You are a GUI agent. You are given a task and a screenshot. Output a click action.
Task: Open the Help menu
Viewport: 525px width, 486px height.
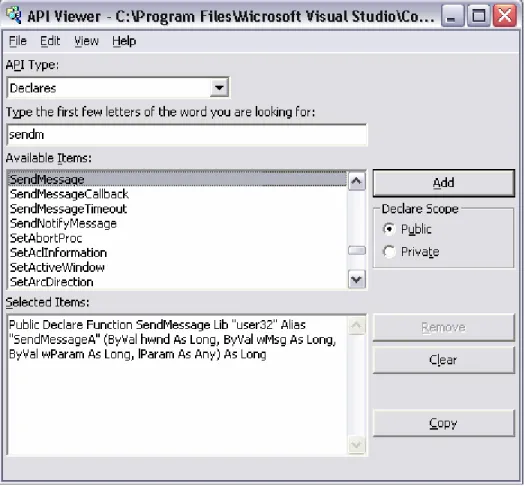click(x=124, y=41)
